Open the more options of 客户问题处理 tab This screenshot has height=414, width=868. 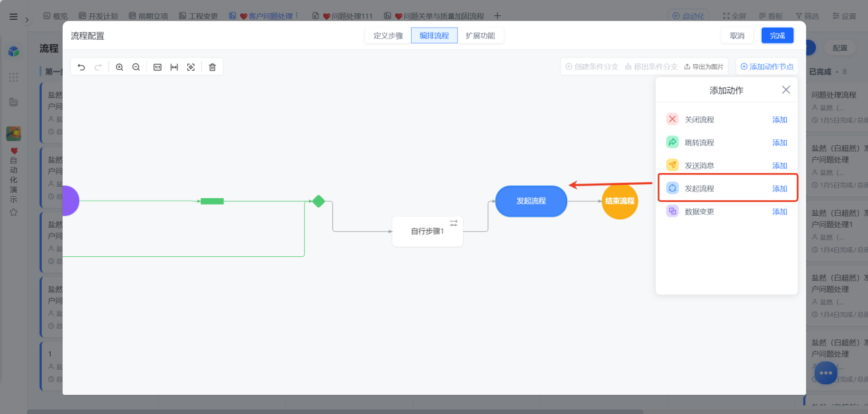[x=296, y=15]
